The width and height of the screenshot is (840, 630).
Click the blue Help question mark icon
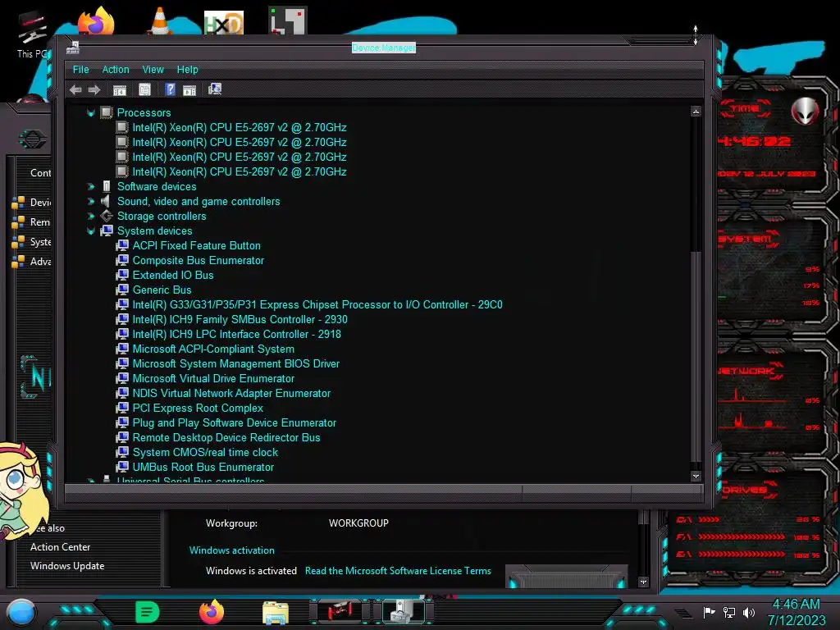[x=170, y=89]
